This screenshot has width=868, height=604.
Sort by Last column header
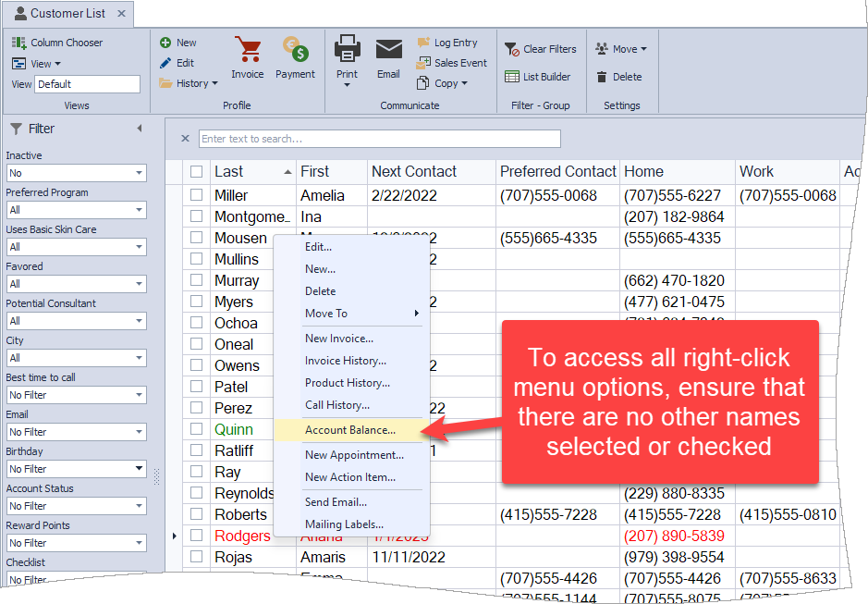click(x=253, y=172)
